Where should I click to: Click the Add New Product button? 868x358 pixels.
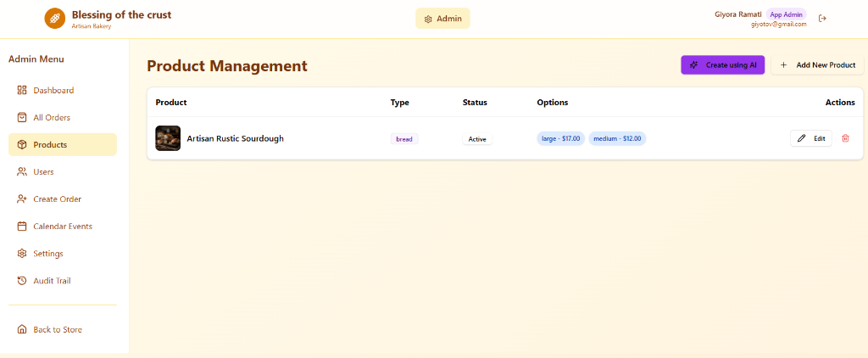(x=817, y=64)
